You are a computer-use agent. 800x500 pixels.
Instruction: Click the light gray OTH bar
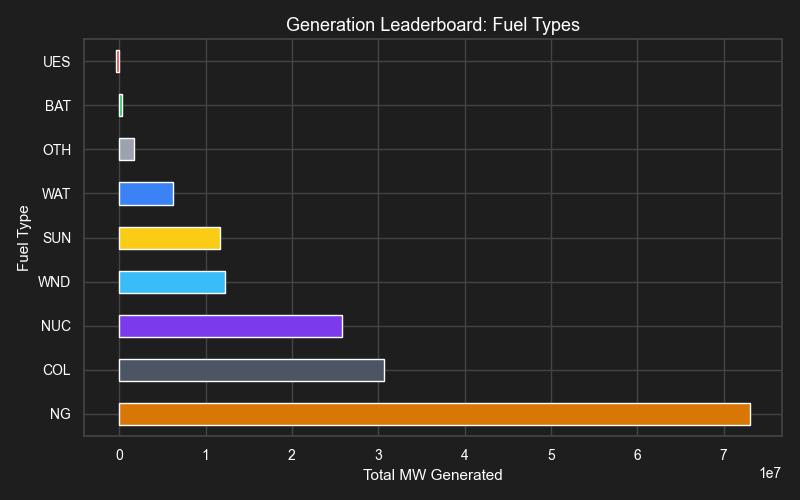(127, 149)
